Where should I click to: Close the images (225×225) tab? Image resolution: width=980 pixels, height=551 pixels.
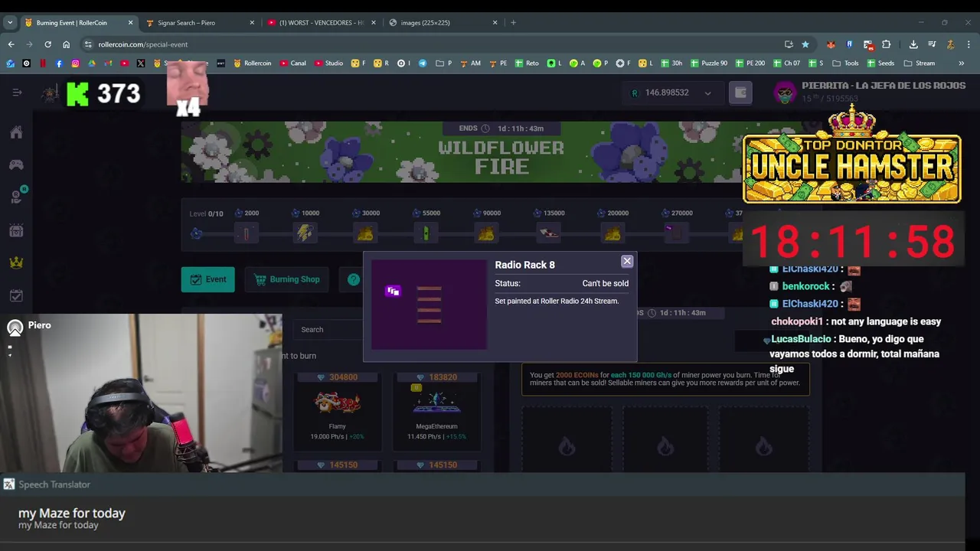(495, 22)
